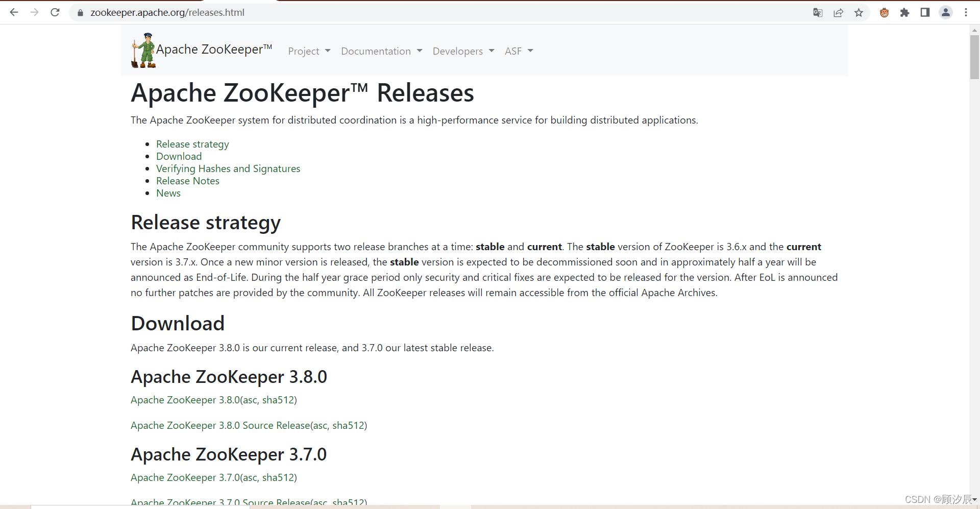Click the Apache ZooKeeper 3.7.0 heading
Screen dimensions: 980x509
(x=229, y=455)
